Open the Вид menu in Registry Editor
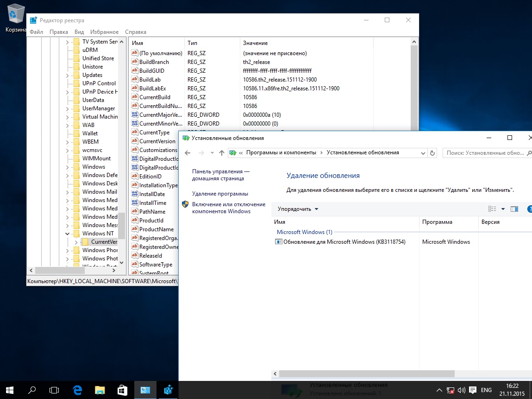The image size is (532, 399). [79, 32]
